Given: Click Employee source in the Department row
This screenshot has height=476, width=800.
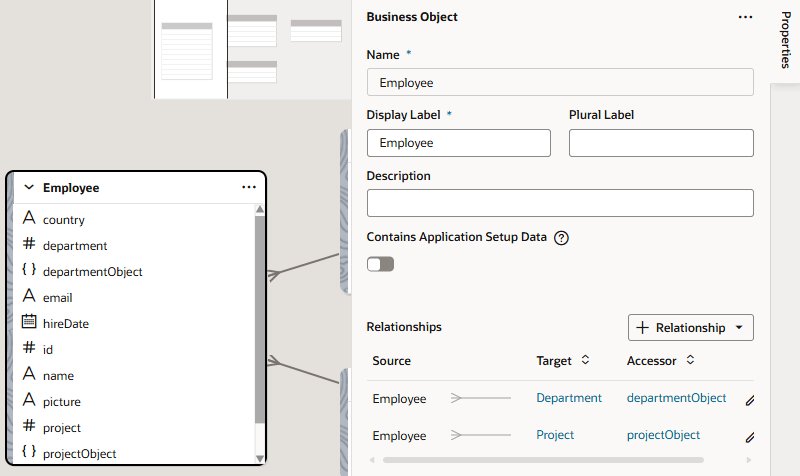Looking at the screenshot, I should [399, 398].
